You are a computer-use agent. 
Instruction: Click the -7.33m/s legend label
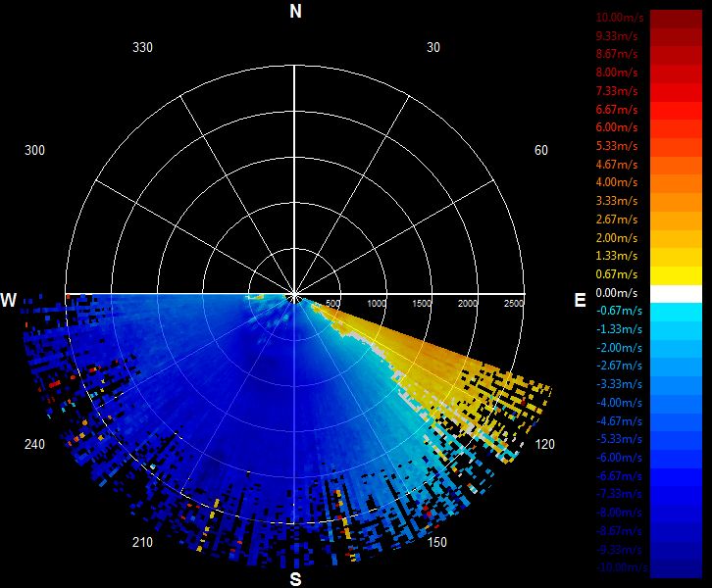click(x=619, y=494)
